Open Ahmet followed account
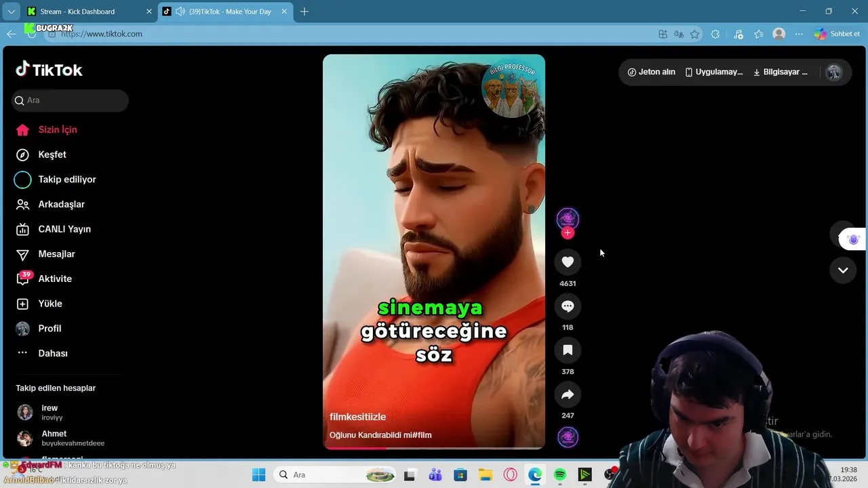 click(60, 438)
